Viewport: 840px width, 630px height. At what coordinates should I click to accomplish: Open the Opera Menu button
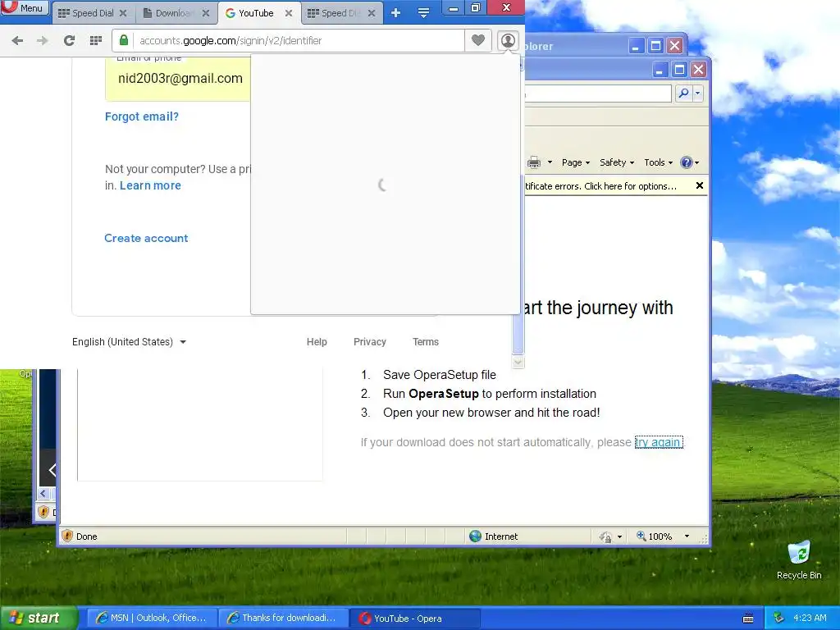(25, 8)
